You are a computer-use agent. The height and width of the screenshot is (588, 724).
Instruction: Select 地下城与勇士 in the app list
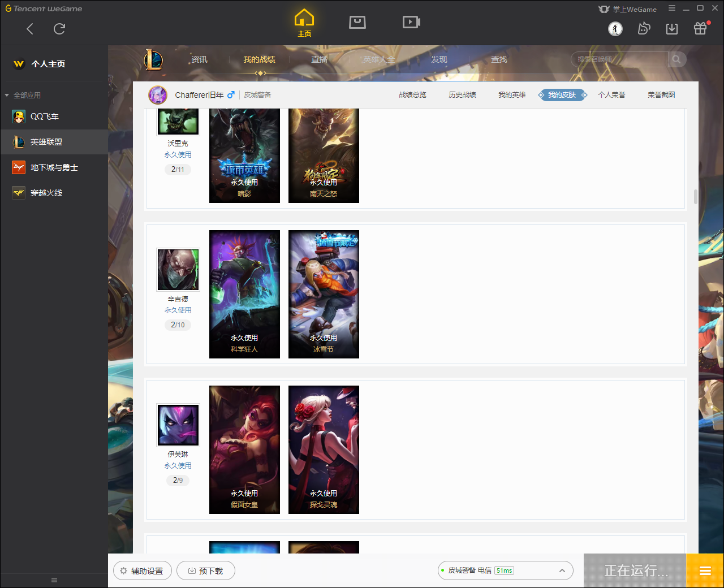[54, 167]
